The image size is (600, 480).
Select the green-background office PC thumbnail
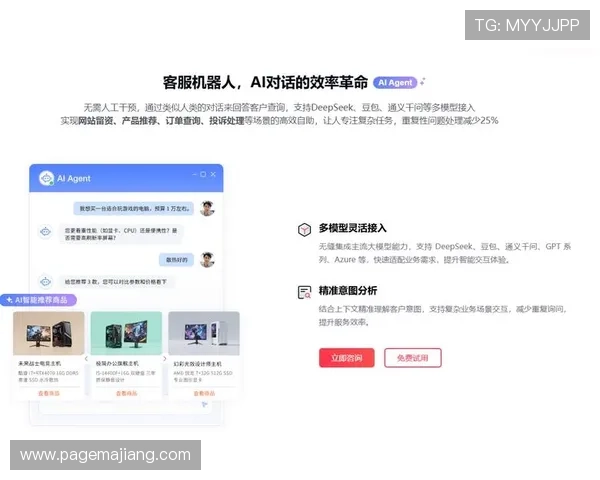pos(126,333)
